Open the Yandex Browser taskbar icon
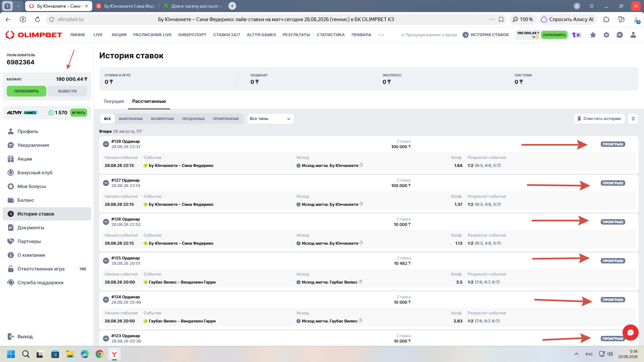The width and height of the screenshot is (644, 362). pos(114,354)
